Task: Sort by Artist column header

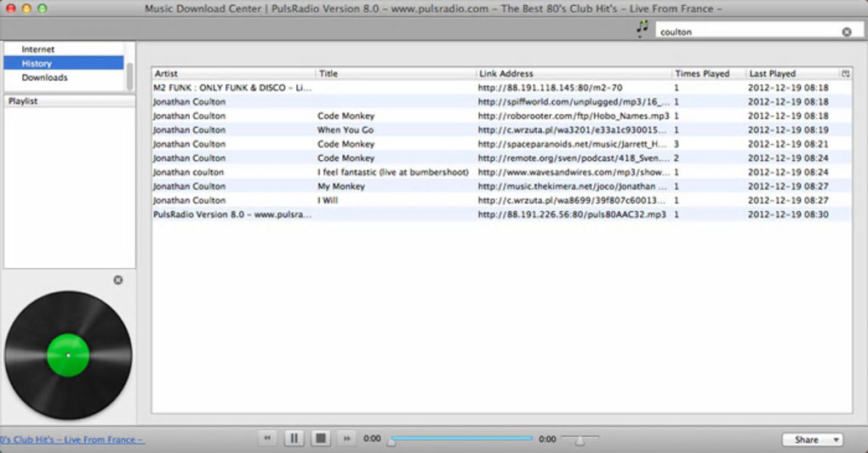Action: 234,73
